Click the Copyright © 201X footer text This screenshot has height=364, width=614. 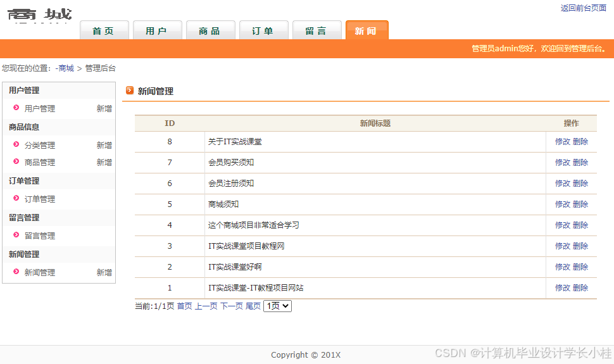click(306, 355)
